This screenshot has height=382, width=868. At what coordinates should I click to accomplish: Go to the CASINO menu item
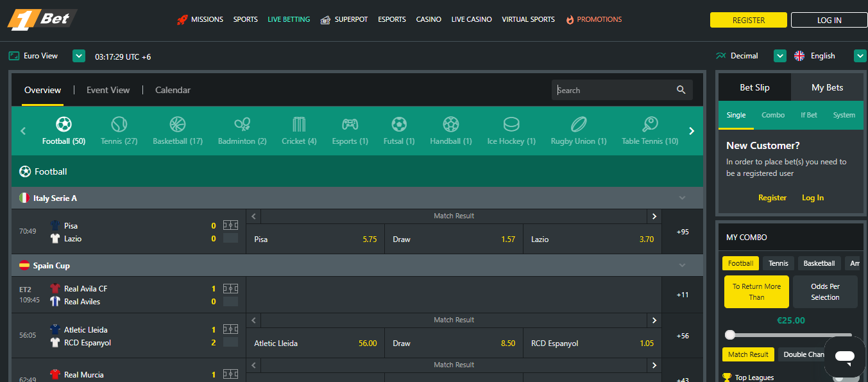click(x=428, y=19)
